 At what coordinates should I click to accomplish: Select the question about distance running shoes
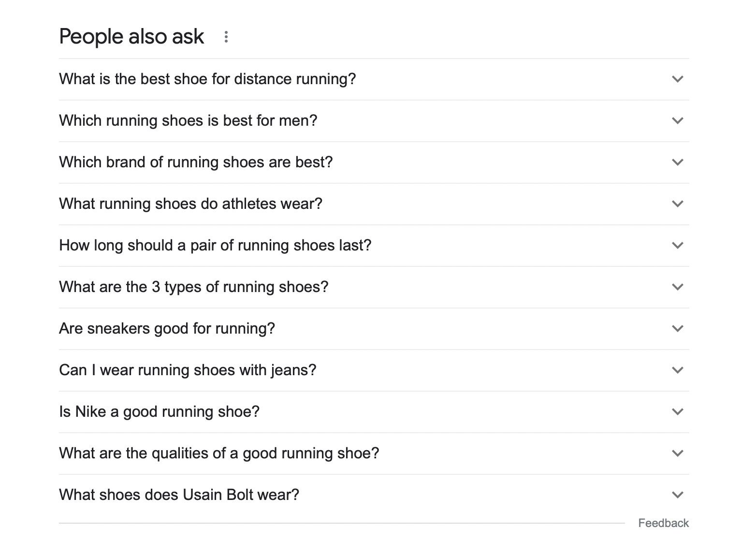click(x=207, y=79)
